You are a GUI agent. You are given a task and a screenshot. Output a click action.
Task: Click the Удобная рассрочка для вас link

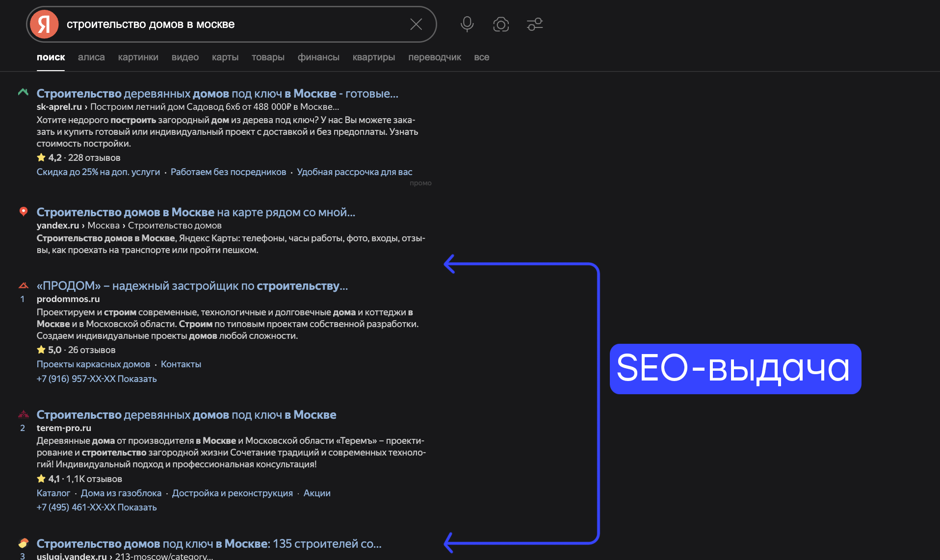(x=354, y=172)
